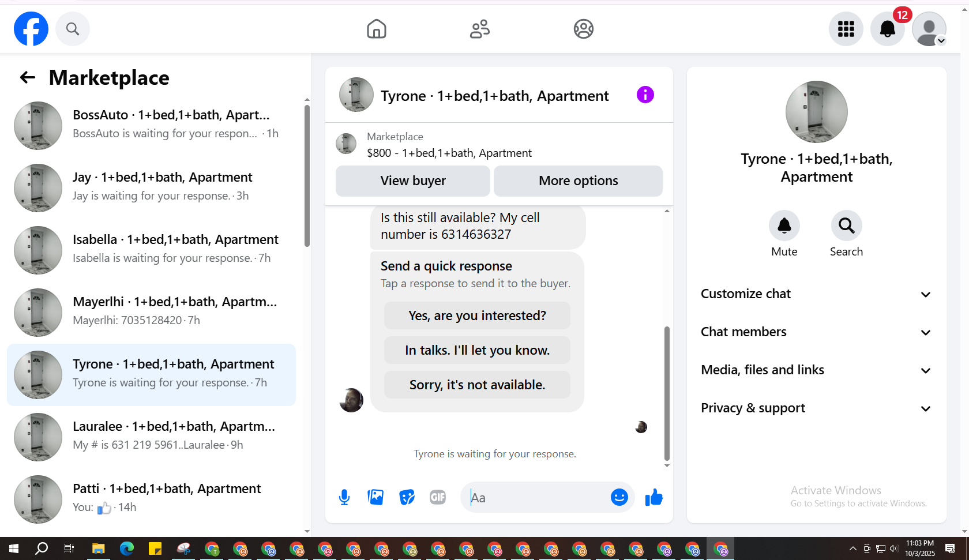Send quick reply "Yes, are you interested?"
The width and height of the screenshot is (969, 560).
click(477, 315)
